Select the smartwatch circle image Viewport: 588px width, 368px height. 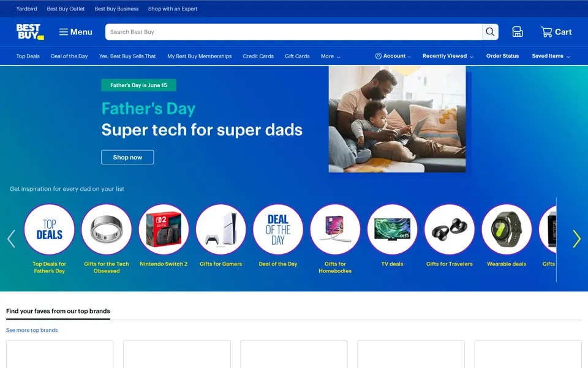click(x=507, y=229)
